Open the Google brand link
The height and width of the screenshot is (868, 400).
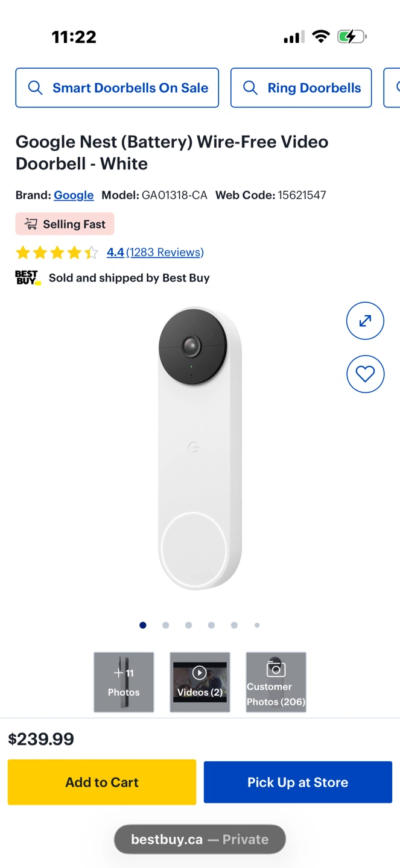[74, 195]
